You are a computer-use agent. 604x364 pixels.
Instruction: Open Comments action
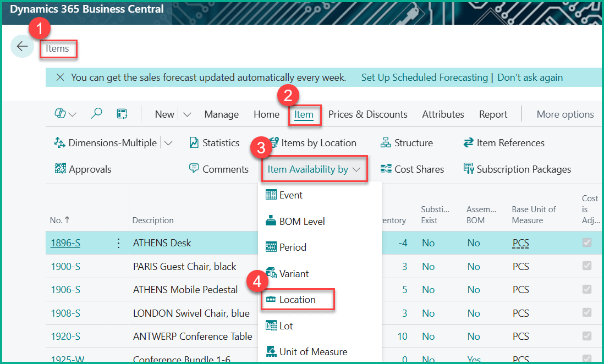[x=218, y=169]
